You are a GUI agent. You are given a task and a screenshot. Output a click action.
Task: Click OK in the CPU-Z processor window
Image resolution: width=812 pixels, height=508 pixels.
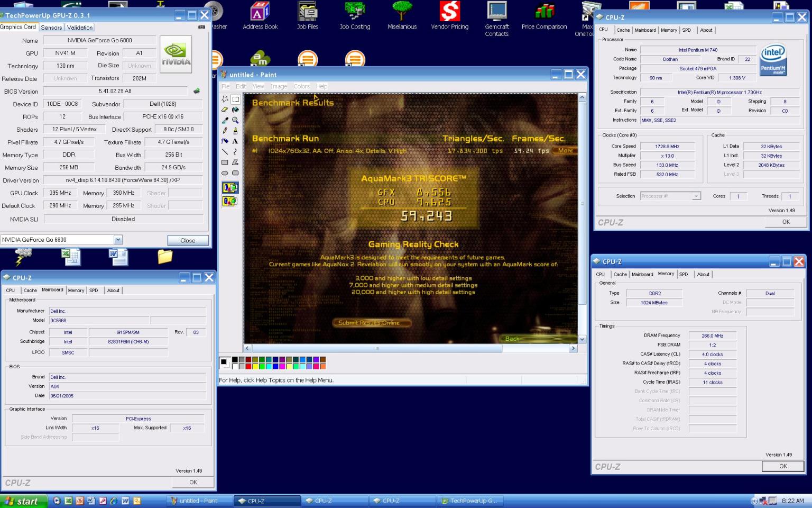point(786,222)
